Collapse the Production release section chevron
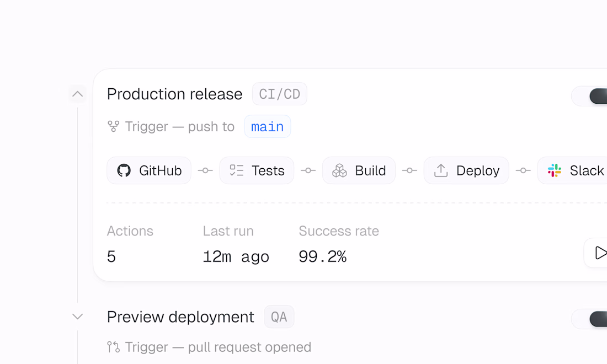This screenshot has height=364, width=607. [x=77, y=94]
